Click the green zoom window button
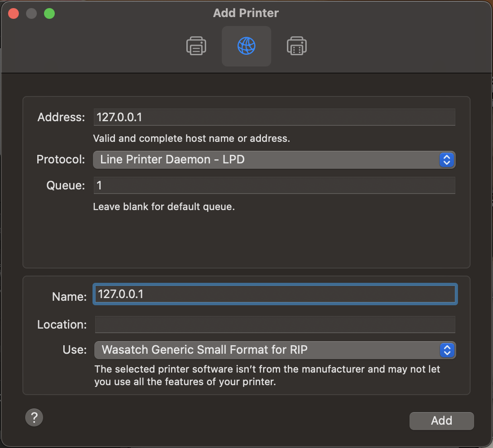 (49, 13)
